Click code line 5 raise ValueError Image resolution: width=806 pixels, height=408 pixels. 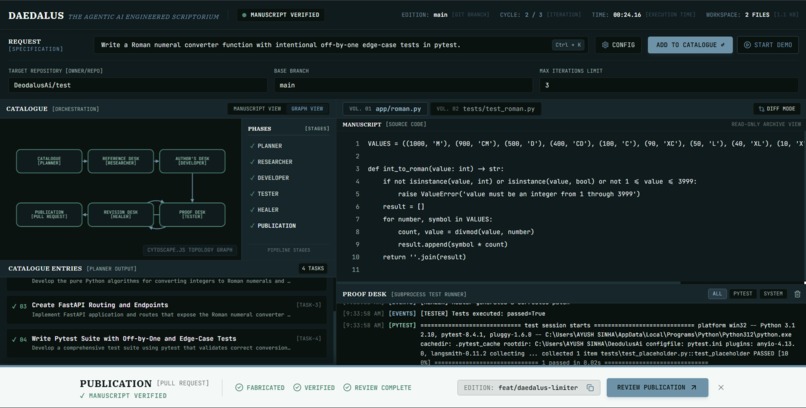click(x=519, y=194)
